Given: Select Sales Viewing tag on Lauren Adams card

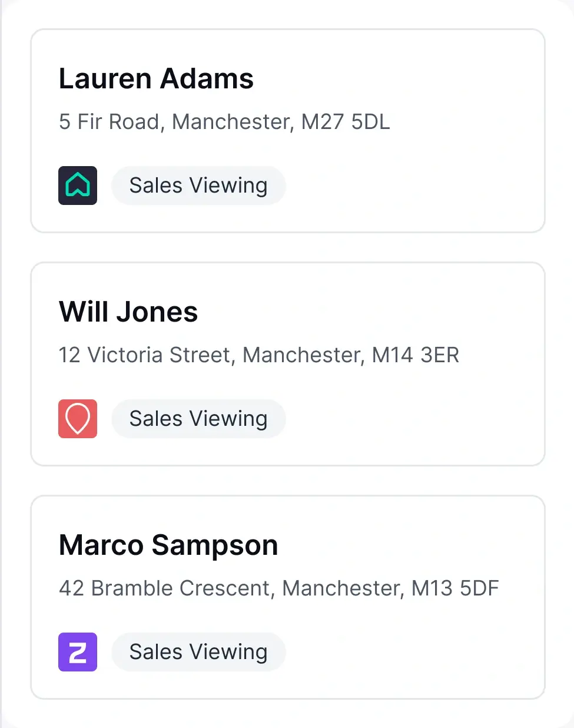Looking at the screenshot, I should point(198,186).
